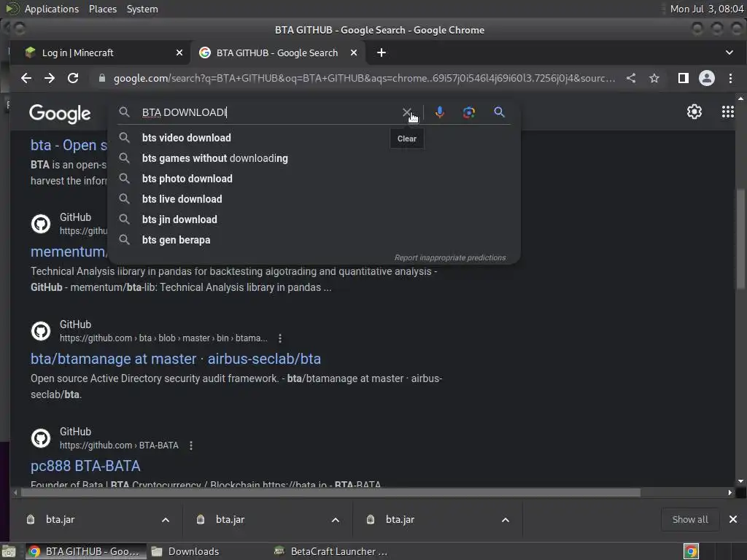Image resolution: width=747 pixels, height=560 pixels.
Task: Share this page via address bar icon
Action: (x=631, y=78)
